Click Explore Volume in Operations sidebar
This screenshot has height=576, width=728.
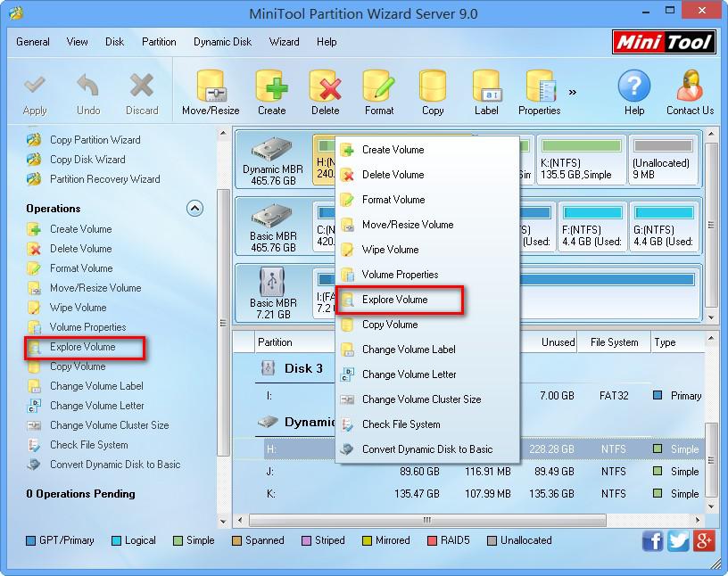[x=83, y=347]
